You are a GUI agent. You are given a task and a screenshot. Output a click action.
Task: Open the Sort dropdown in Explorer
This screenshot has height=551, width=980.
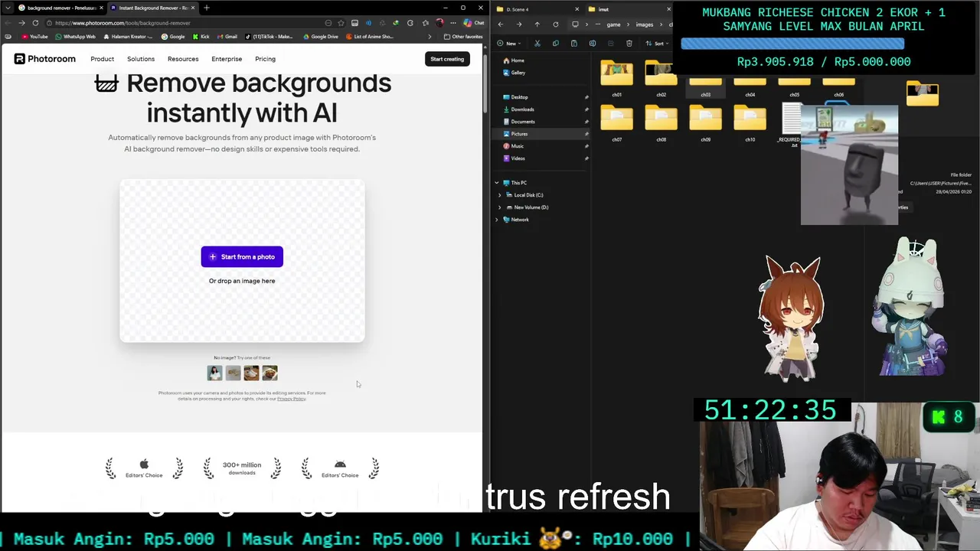point(657,44)
